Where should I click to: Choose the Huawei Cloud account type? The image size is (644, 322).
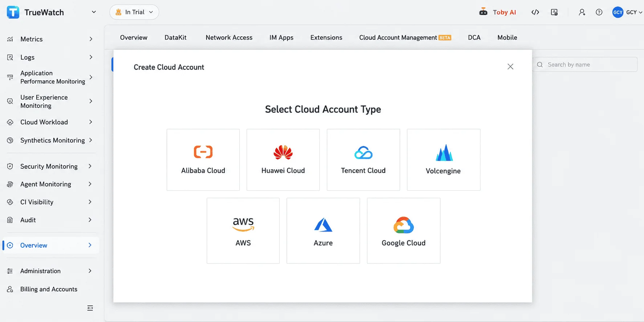coord(283,160)
